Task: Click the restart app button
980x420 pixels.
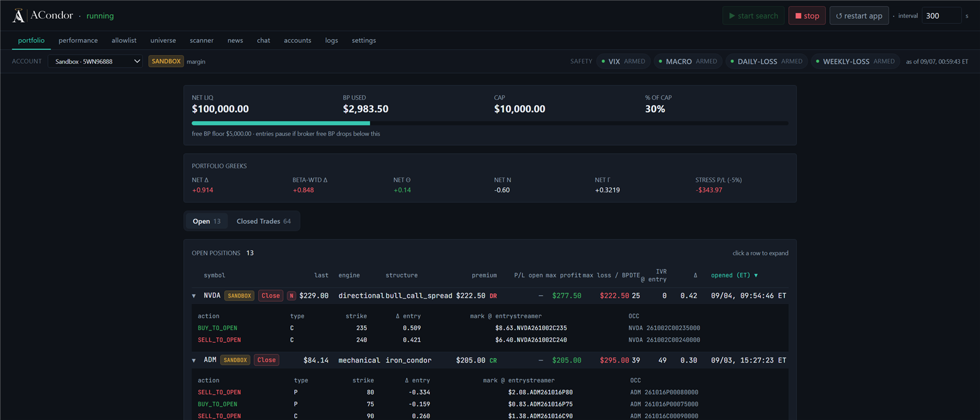Action: click(859, 16)
